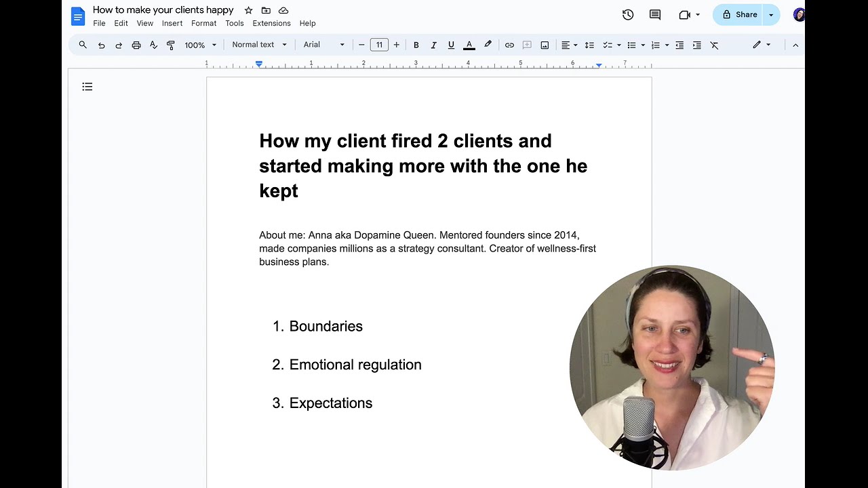Image resolution: width=868 pixels, height=488 pixels.
Task: Expand Share options arrow
Action: 771,15
